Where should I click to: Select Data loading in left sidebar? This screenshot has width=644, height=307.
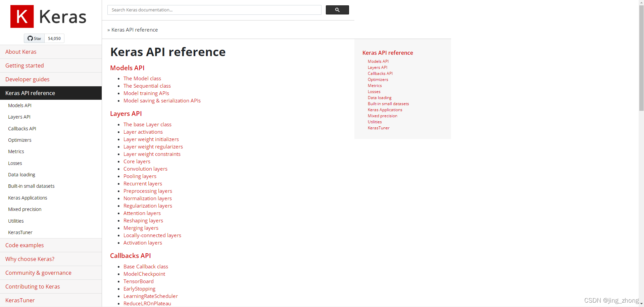(21, 175)
